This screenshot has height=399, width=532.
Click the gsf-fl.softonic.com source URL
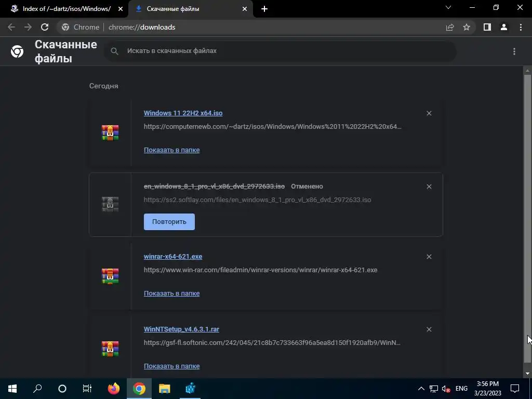point(272,343)
